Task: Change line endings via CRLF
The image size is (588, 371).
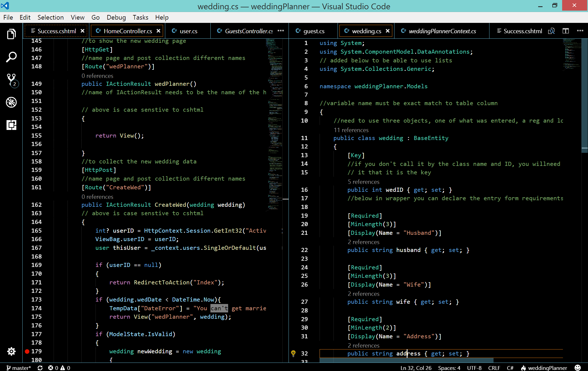Action: (x=494, y=368)
